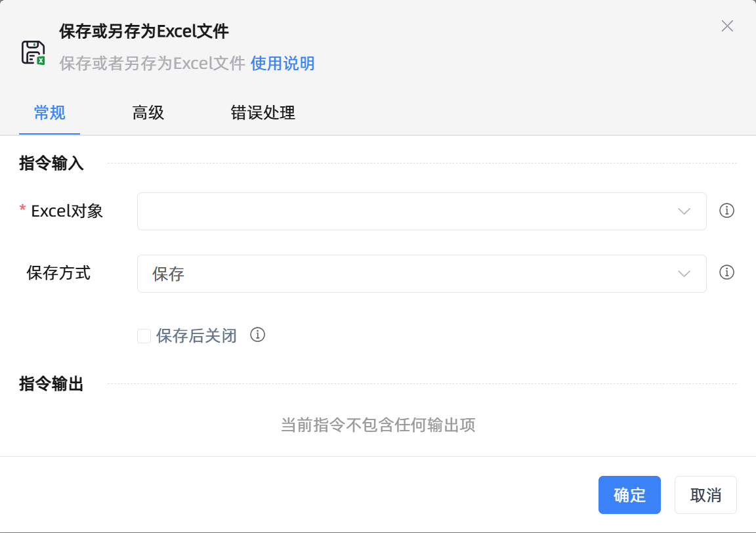
Task: Switch to the 错误处理 tab
Action: coord(262,113)
